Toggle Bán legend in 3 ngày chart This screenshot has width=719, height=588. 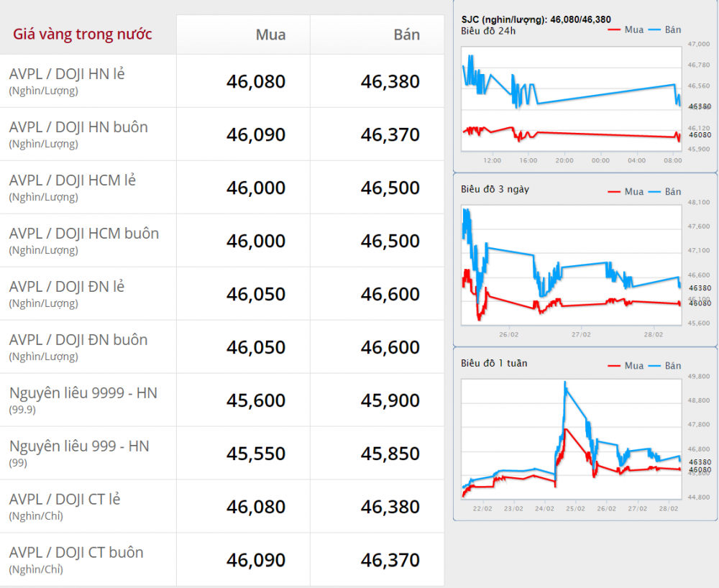(x=665, y=192)
